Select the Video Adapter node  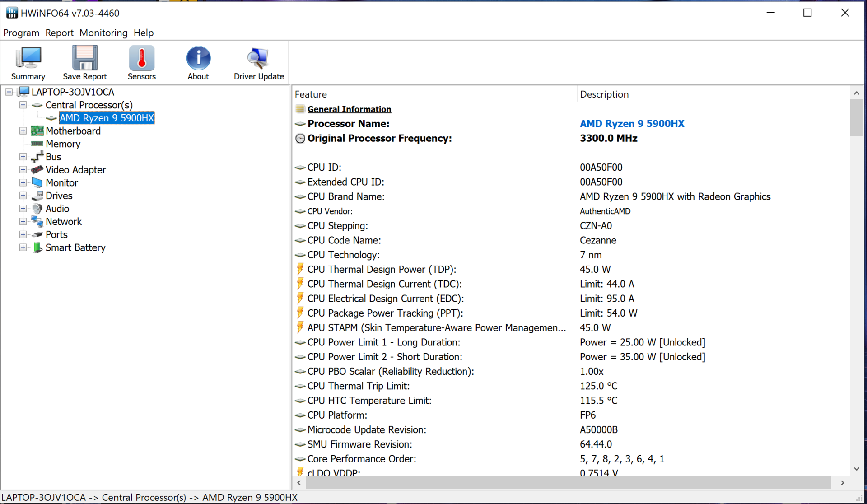[x=75, y=170]
